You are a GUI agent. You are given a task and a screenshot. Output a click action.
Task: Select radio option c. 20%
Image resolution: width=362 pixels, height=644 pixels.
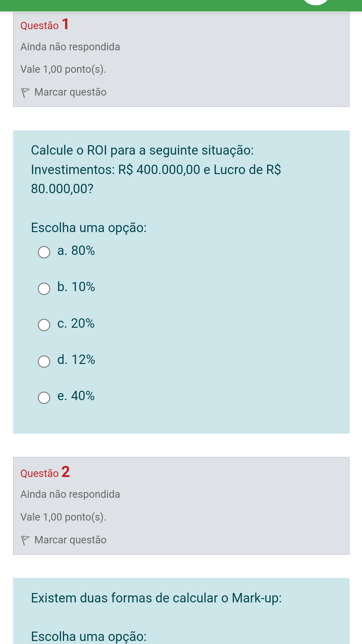44,325
